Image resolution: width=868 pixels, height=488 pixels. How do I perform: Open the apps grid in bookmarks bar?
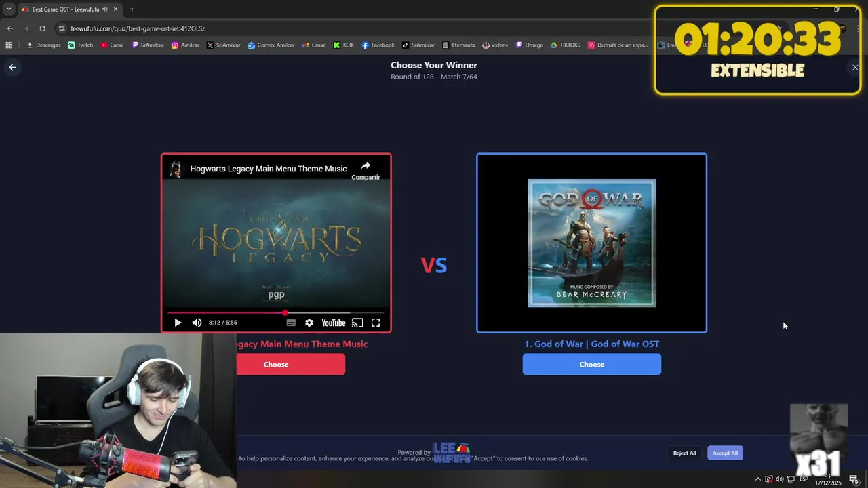9,45
